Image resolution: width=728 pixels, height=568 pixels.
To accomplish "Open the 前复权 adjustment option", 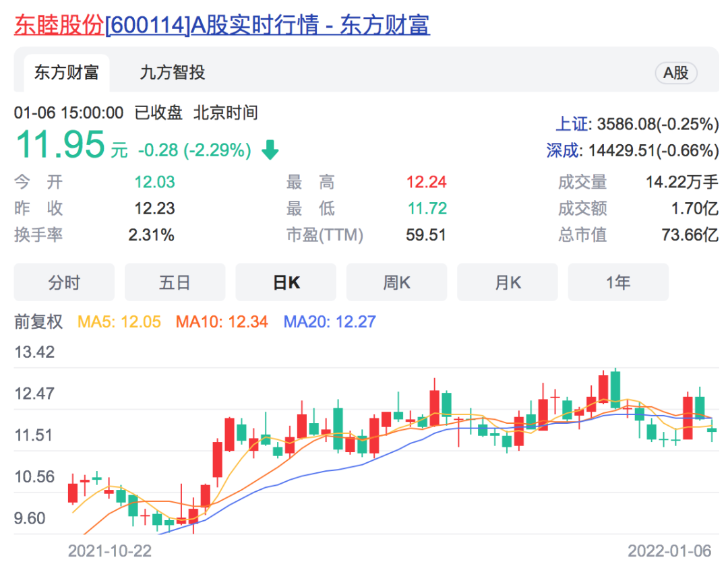I will click(x=39, y=323).
